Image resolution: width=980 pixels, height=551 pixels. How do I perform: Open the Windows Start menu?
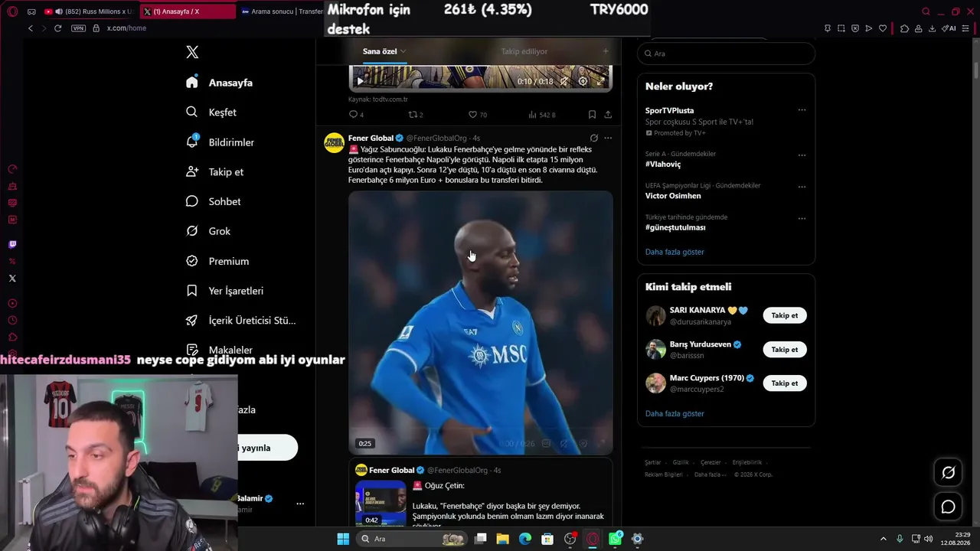click(343, 539)
